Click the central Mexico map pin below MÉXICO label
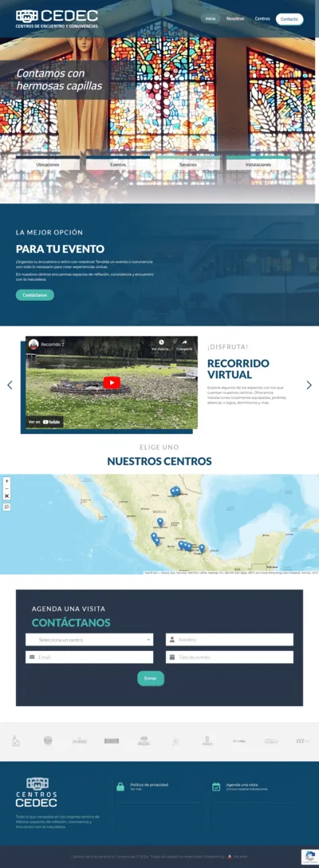Viewport: 319px width, 868px height. (x=160, y=522)
